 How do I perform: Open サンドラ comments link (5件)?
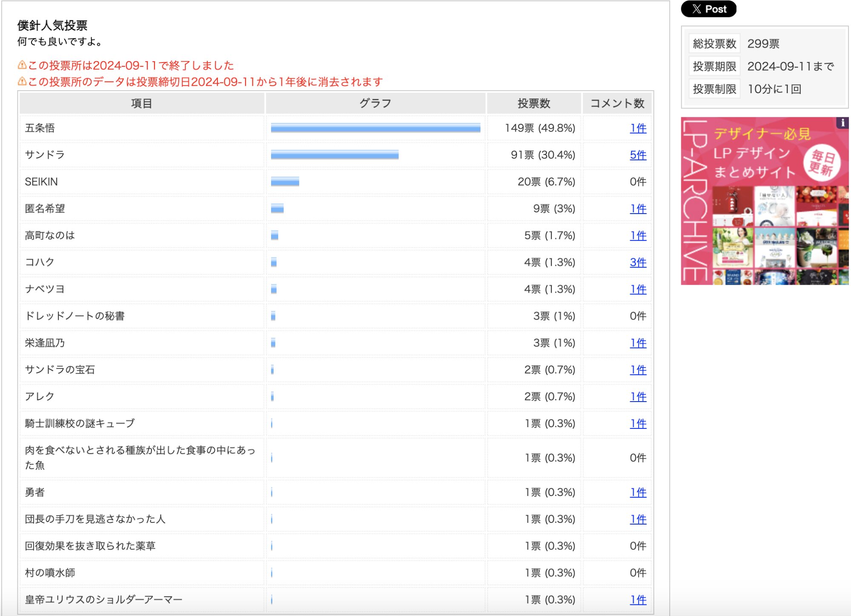(637, 155)
